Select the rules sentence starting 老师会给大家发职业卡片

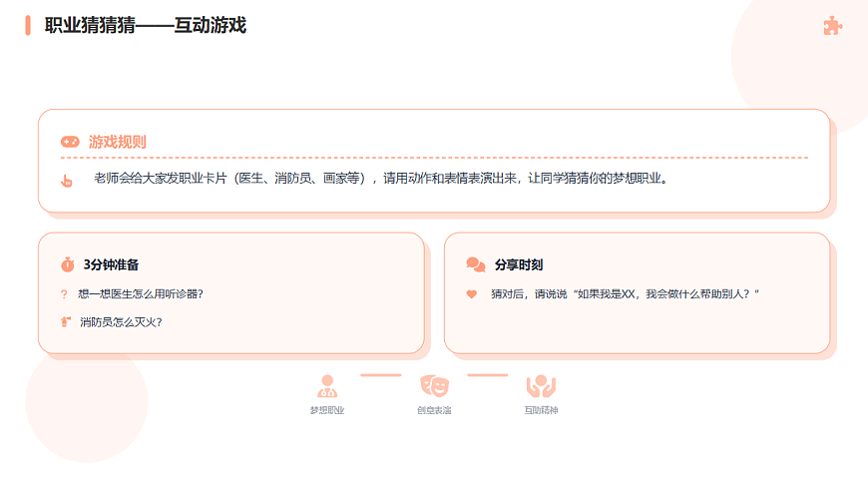[x=381, y=179]
